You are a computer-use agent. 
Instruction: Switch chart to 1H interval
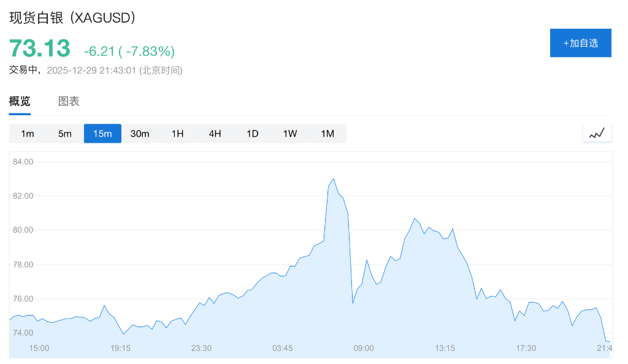click(x=177, y=134)
